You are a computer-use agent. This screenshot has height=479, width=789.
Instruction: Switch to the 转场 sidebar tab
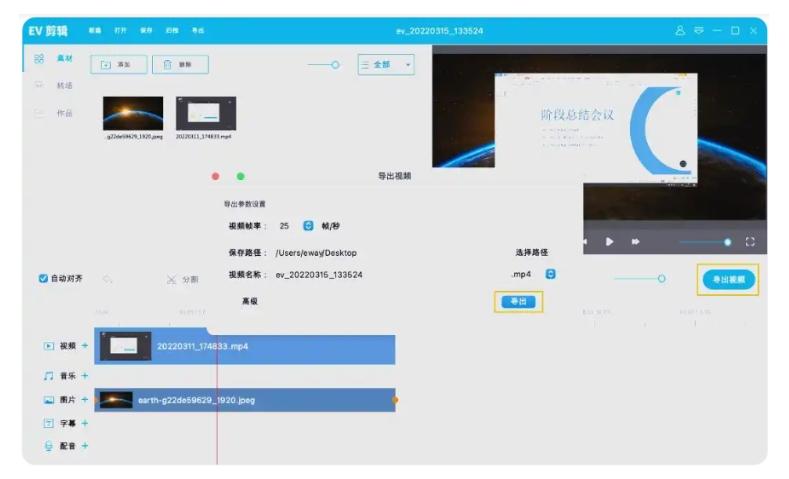pos(64,86)
